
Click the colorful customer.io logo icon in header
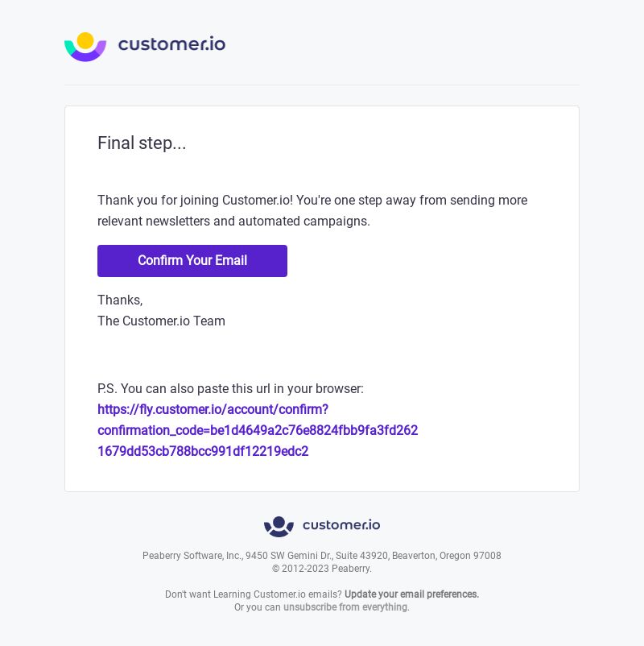click(85, 47)
